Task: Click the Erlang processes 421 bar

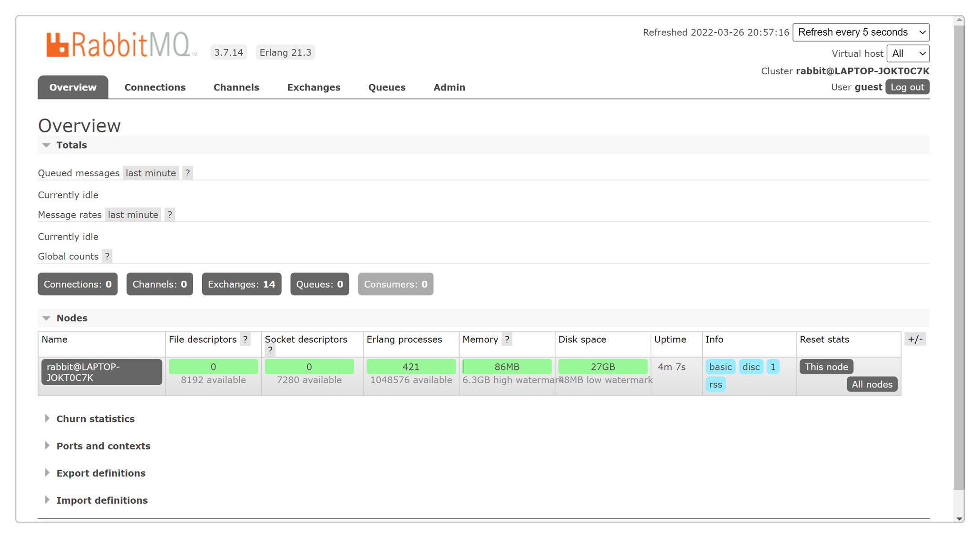Action: tap(411, 367)
